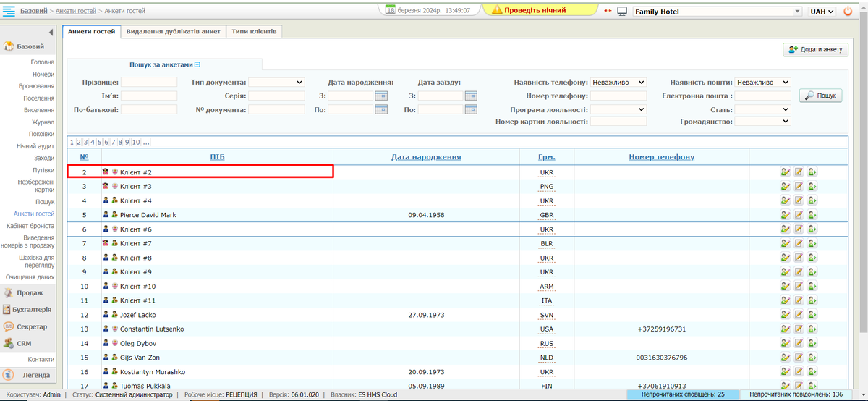Open the 'Тип документа' dropdown

[x=277, y=83]
